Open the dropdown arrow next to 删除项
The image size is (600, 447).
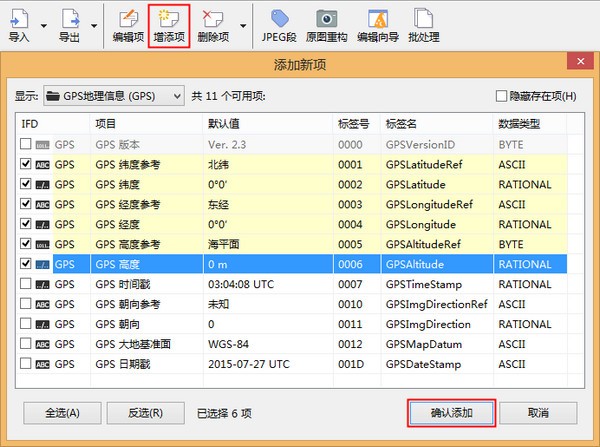click(243, 26)
